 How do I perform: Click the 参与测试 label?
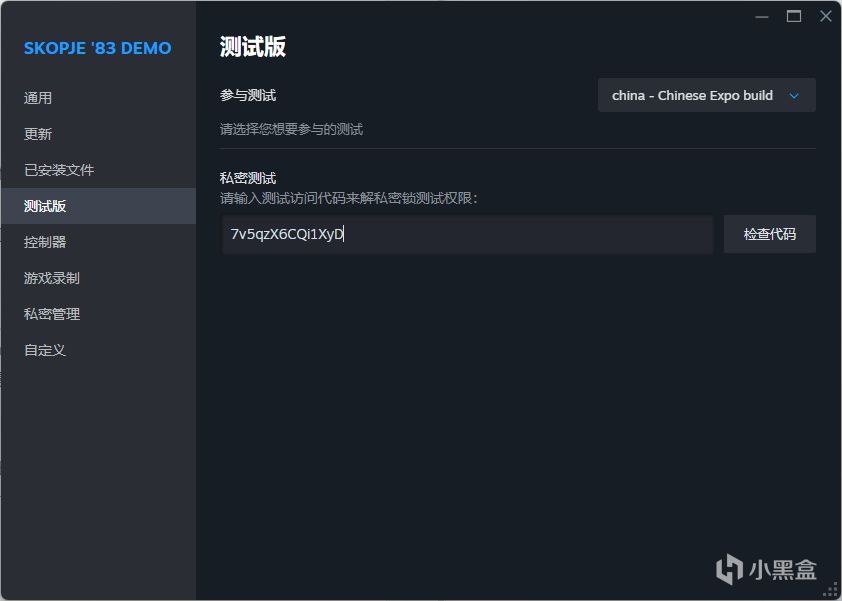click(x=248, y=96)
